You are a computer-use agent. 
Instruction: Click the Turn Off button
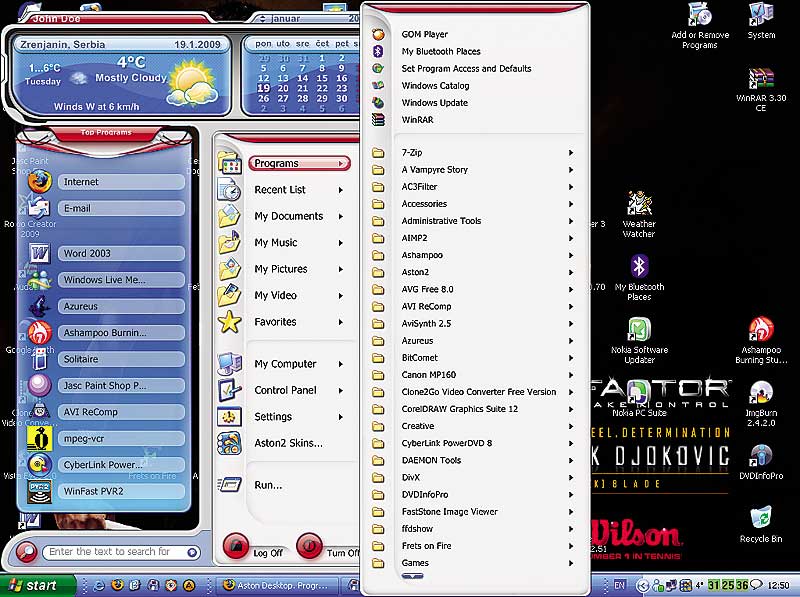point(309,545)
